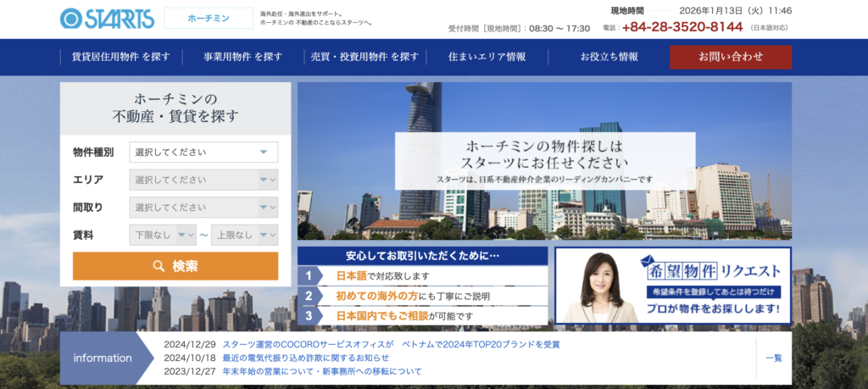Click the (日本語対応) note
Image resolution: width=868 pixels, height=389 pixels.
[770, 28]
